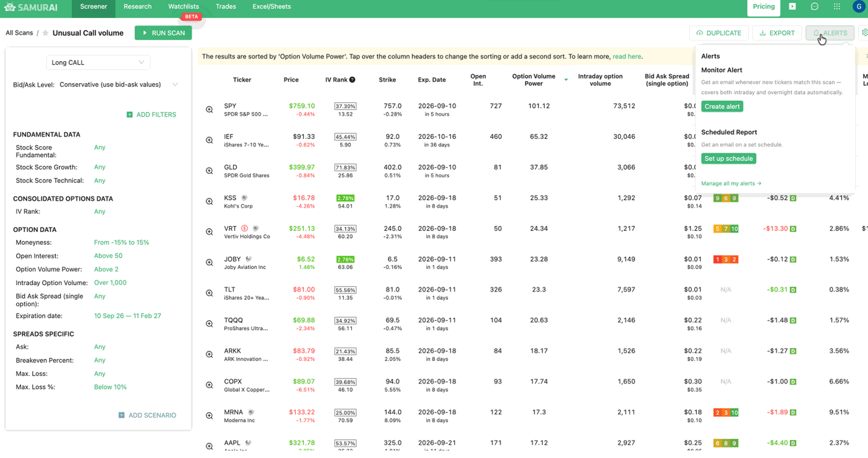
Task: Change the Open Interest filter Above 50
Action: click(x=108, y=256)
